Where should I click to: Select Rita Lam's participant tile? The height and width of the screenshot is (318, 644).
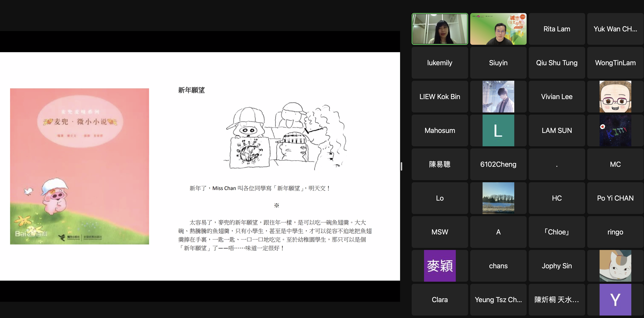[557, 29]
